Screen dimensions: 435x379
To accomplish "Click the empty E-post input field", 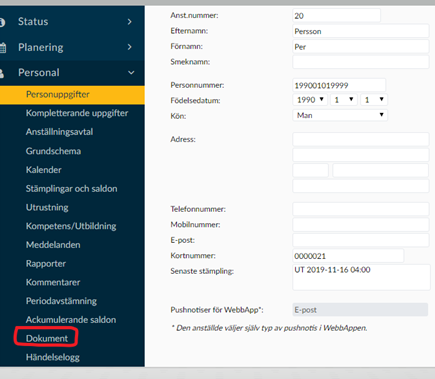I will click(361, 240).
